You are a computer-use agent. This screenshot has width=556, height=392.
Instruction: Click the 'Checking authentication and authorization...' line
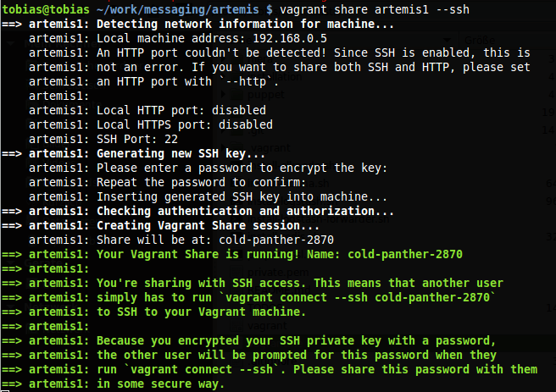point(246,211)
